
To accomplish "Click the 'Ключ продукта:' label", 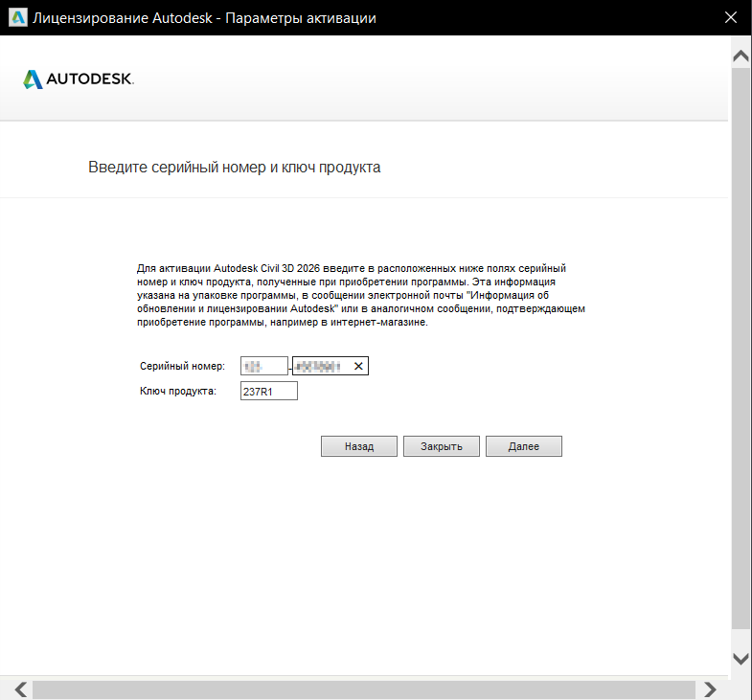I will 178,392.
